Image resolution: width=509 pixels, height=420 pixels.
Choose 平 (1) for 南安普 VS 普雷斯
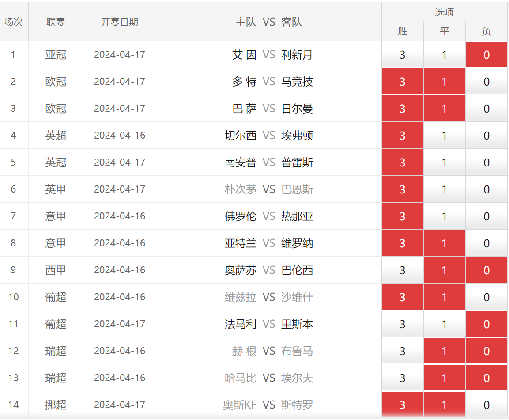(445, 163)
